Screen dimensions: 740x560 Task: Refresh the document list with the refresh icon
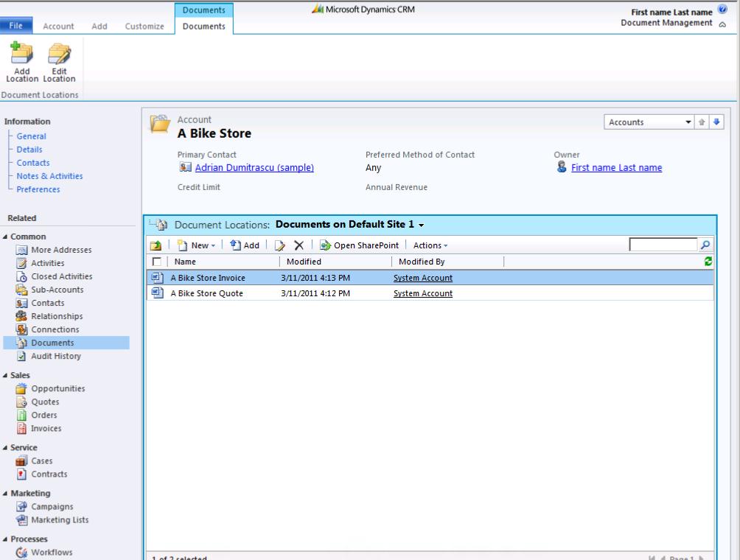click(706, 262)
